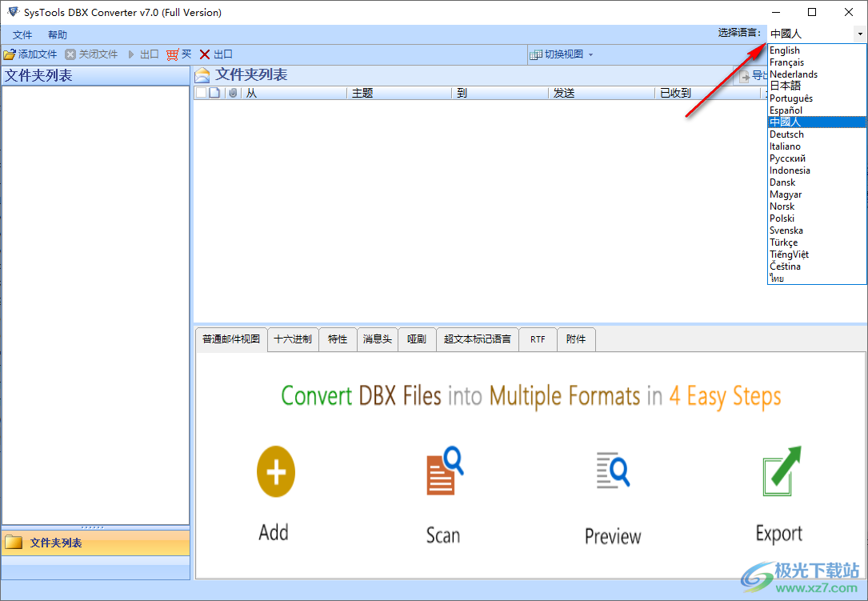Open the 选择语言 language dropdown arrow
Image resolution: width=868 pixels, height=601 pixels.
tap(859, 34)
